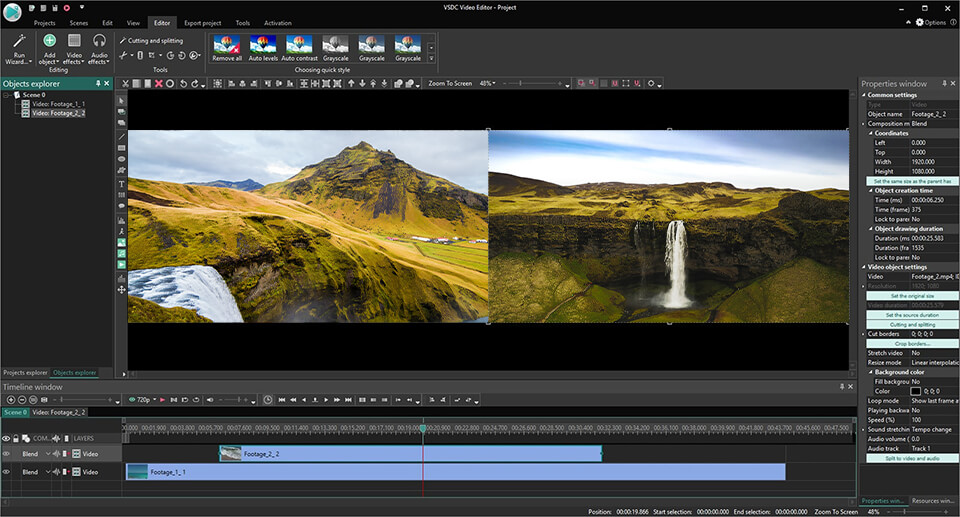Collapse the Scene 0 tree node

point(5,95)
